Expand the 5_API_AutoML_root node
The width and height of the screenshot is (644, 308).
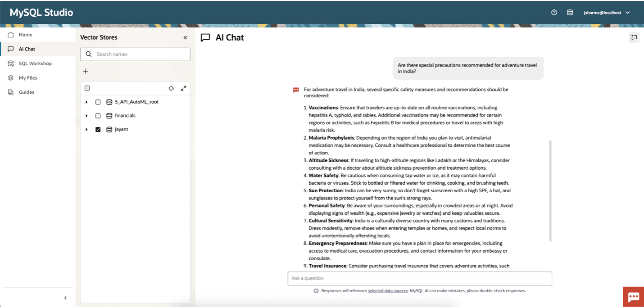click(86, 102)
